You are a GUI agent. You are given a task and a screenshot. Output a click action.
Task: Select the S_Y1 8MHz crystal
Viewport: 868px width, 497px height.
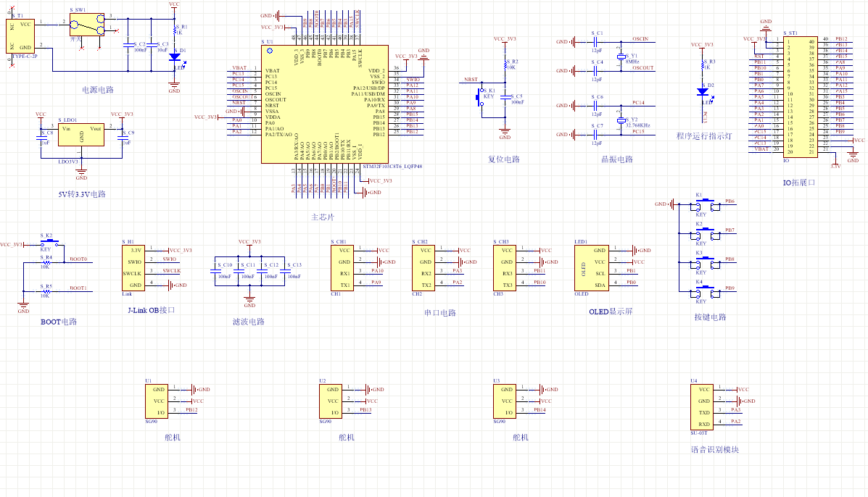[x=621, y=57]
